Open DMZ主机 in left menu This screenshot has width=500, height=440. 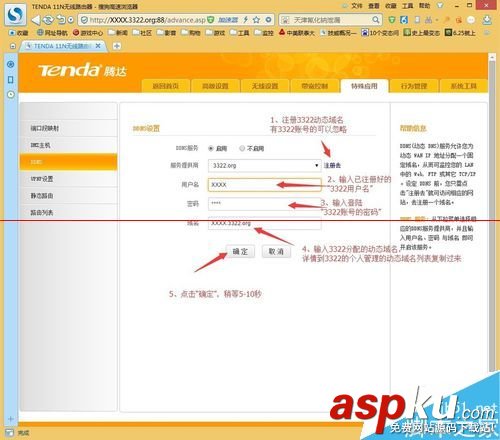tap(69, 145)
